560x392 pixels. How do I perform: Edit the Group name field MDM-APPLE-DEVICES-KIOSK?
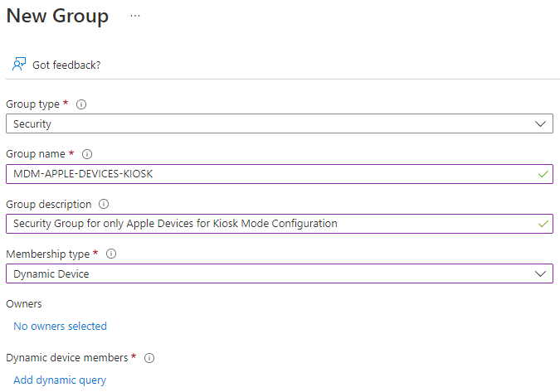tap(280, 174)
